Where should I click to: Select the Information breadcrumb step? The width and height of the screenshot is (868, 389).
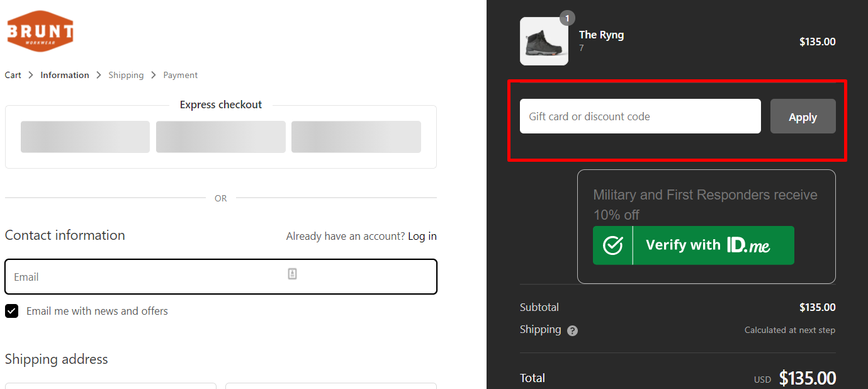click(65, 75)
